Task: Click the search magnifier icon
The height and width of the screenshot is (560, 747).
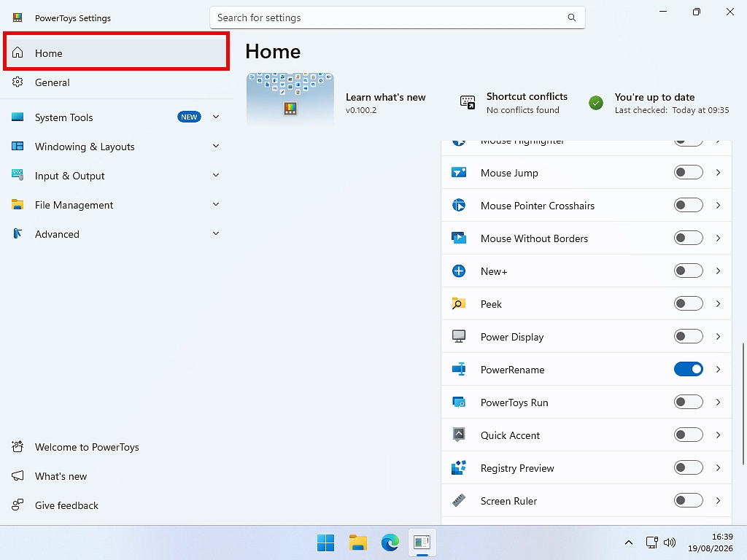Action: click(x=572, y=17)
